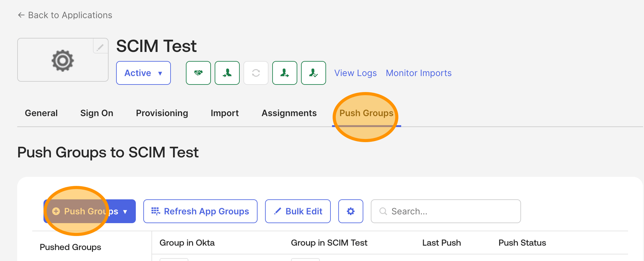Viewport: 644px width, 261px height.
Task: Focus the Search field
Action: coord(446,211)
